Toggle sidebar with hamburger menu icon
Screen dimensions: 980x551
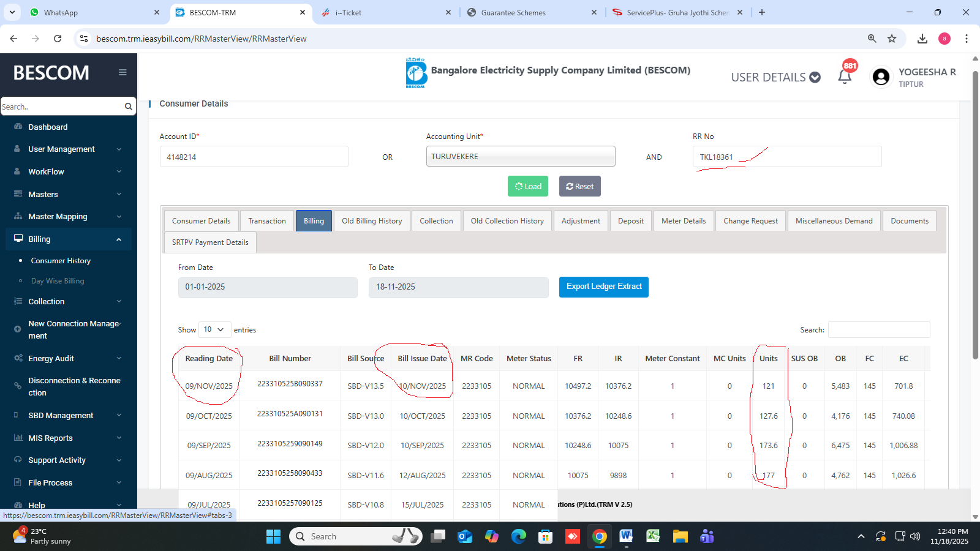[123, 72]
